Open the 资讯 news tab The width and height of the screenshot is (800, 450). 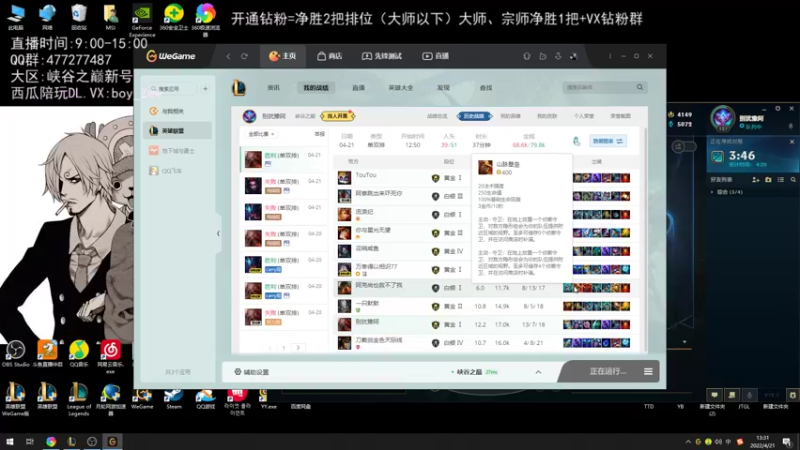click(x=273, y=88)
